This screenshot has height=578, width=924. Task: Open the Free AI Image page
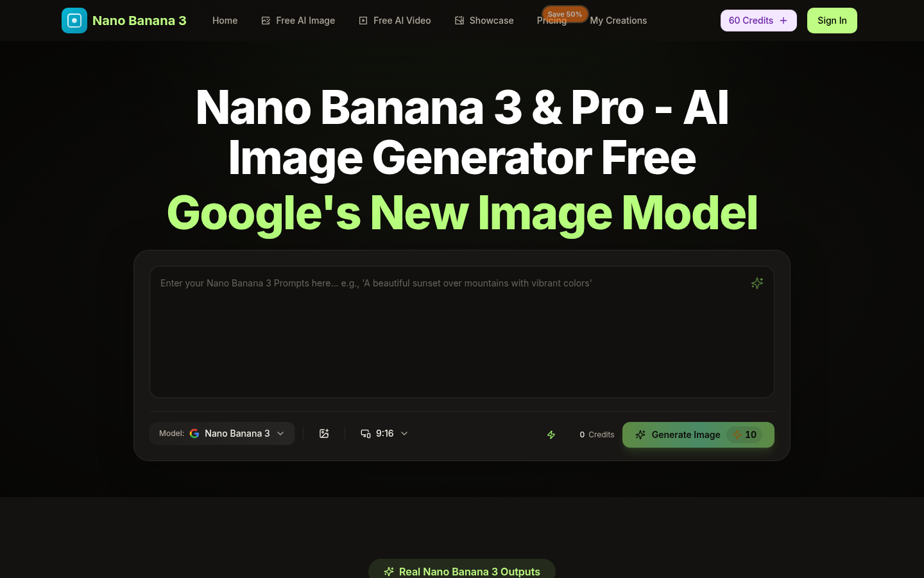(x=298, y=21)
